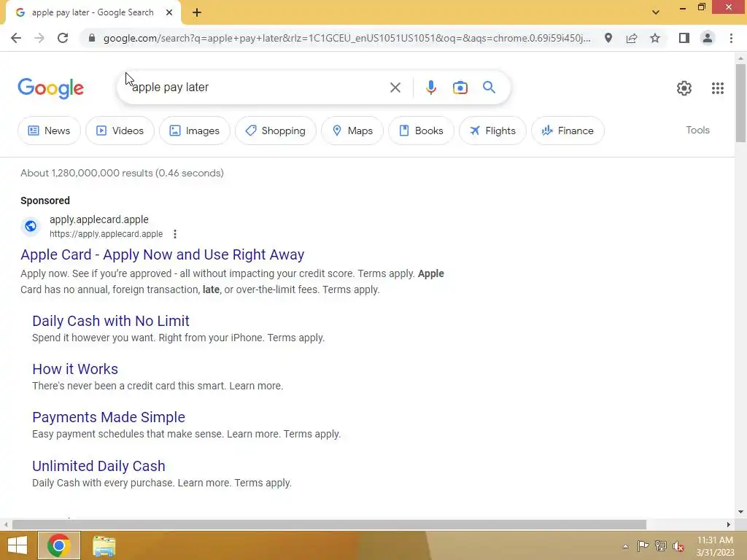This screenshot has height=560, width=747.
Task: Click the muted volume tray icon
Action: pos(678,545)
